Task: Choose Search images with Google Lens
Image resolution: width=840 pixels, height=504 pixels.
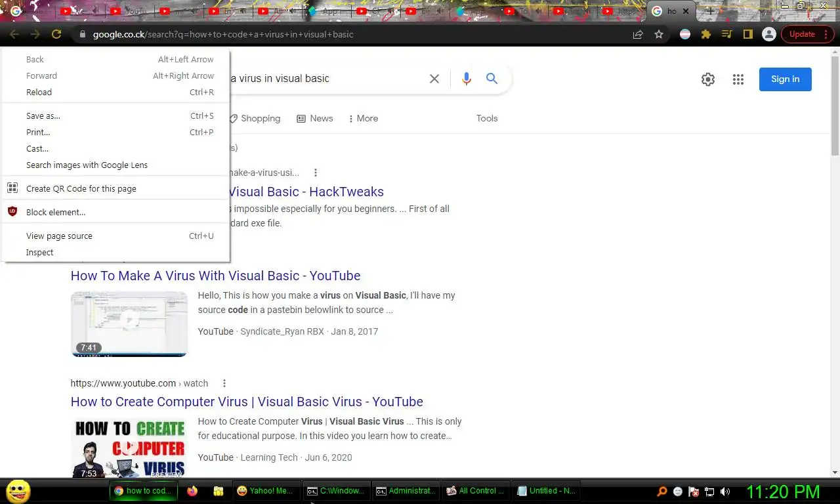Action: point(115,165)
